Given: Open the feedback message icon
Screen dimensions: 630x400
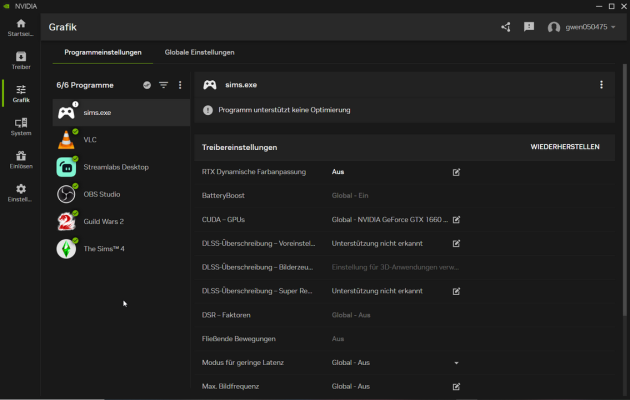Looking at the screenshot, I should point(529,27).
